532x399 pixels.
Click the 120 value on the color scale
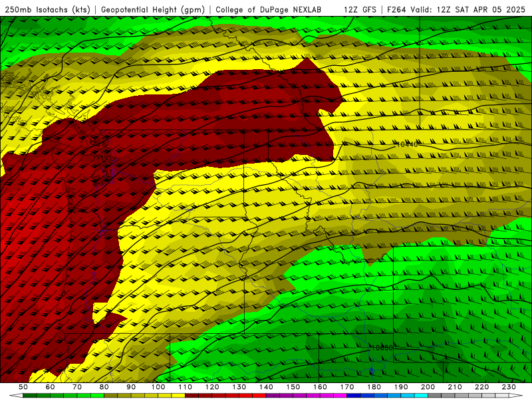click(212, 387)
